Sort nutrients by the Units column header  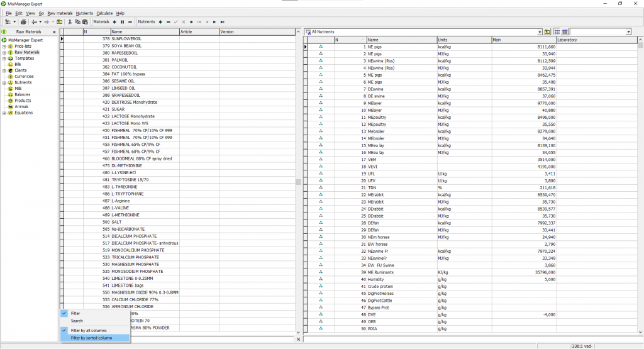(x=464, y=40)
